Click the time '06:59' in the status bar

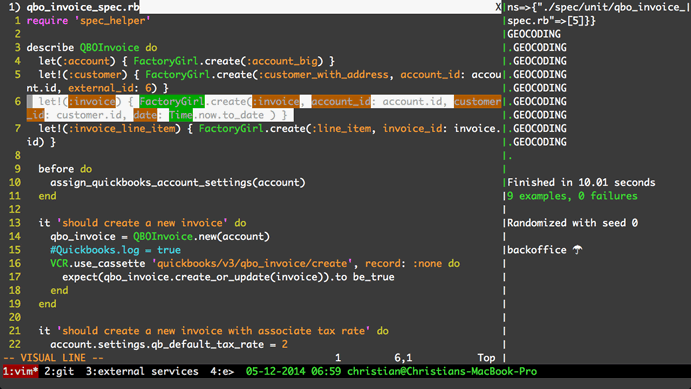tap(326, 371)
